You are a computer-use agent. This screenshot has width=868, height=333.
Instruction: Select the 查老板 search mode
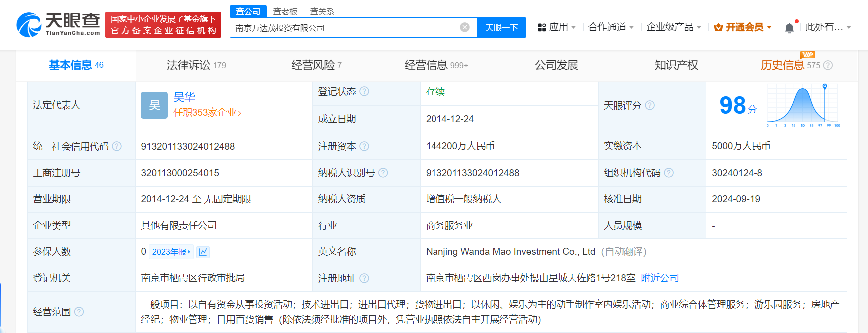tap(285, 11)
